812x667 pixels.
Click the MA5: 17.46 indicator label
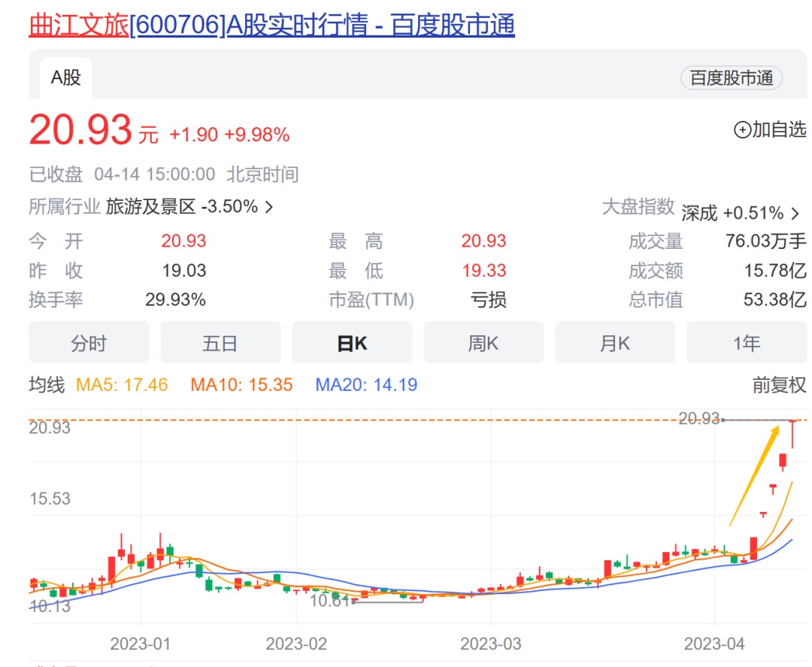tap(122, 385)
